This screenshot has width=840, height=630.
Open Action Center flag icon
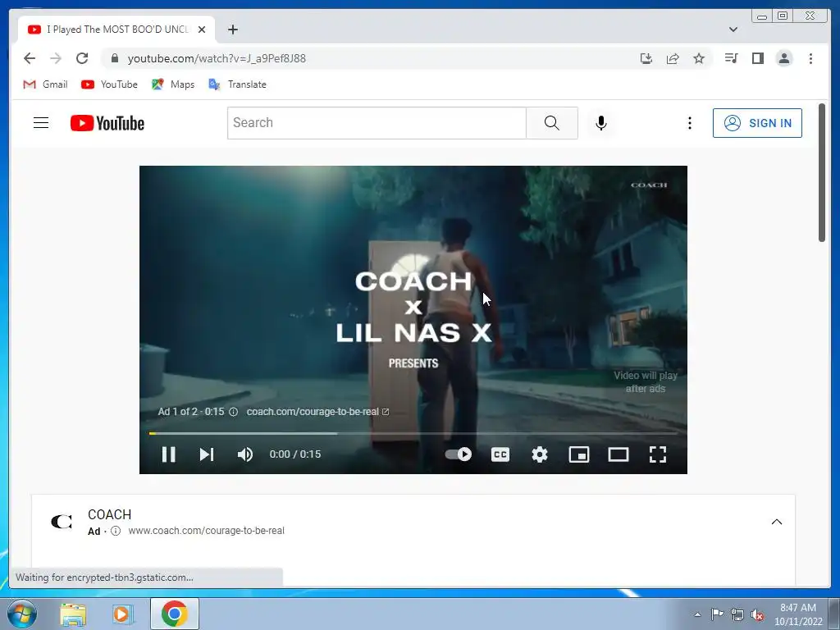[717, 614]
